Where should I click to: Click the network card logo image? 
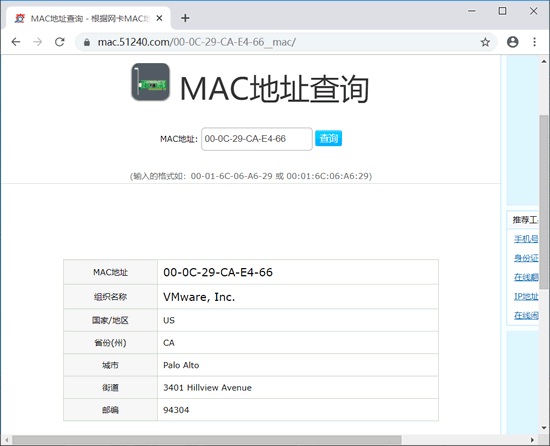[150, 82]
